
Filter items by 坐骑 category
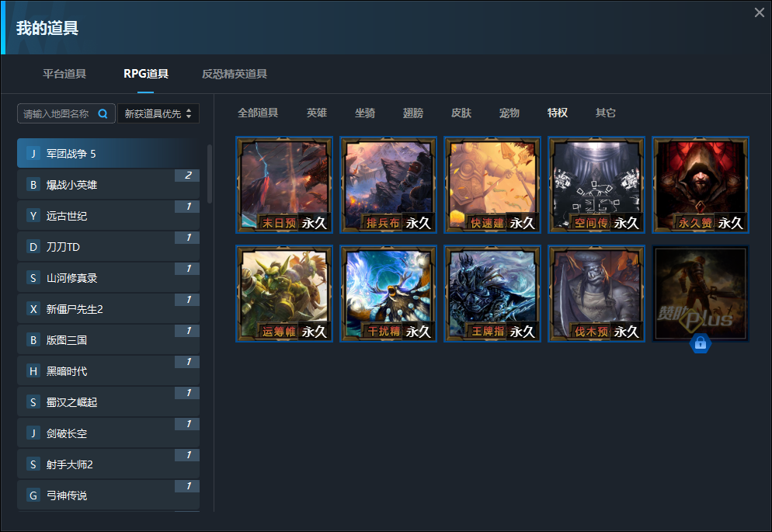pos(365,113)
